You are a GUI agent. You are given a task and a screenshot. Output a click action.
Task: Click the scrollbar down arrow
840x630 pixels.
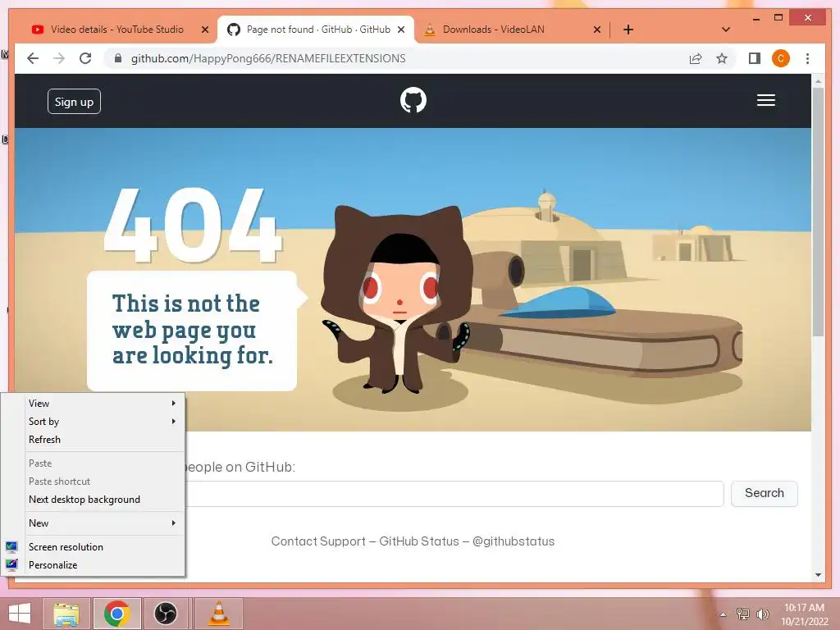[x=818, y=575]
